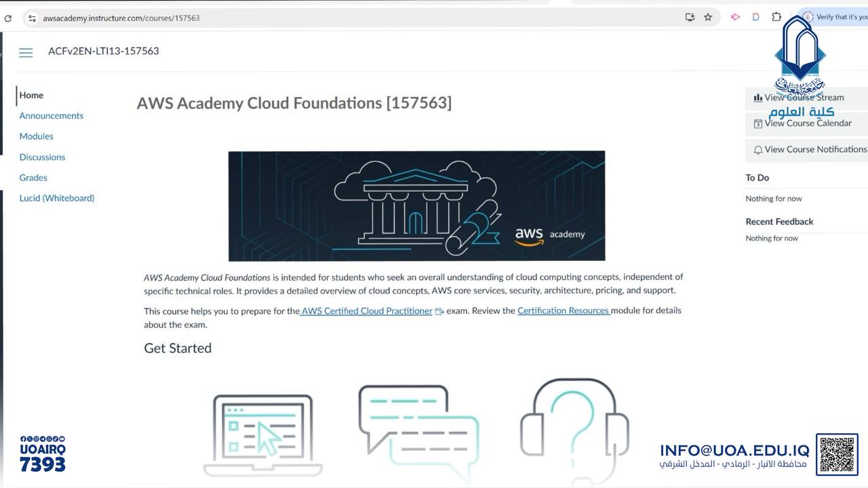Open the hamburger course navigation menu
868x488 pixels.
26,52
